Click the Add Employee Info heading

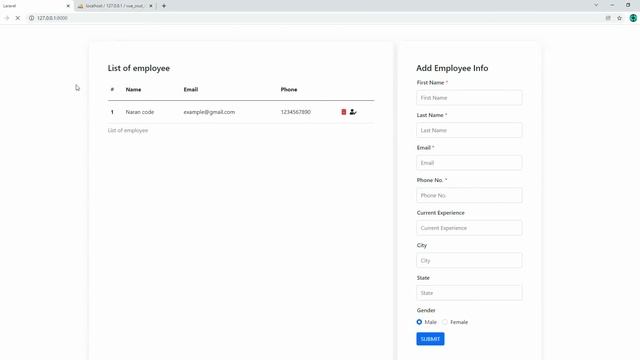452,68
